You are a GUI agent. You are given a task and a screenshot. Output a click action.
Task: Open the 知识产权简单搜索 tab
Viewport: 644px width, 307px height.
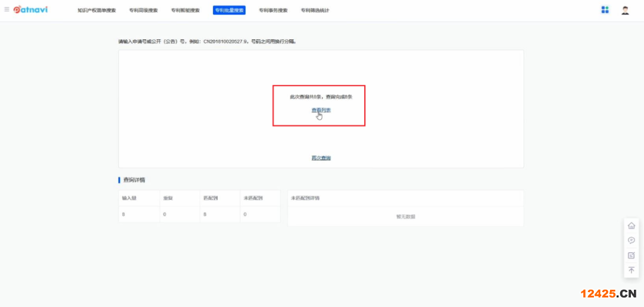tap(97, 11)
